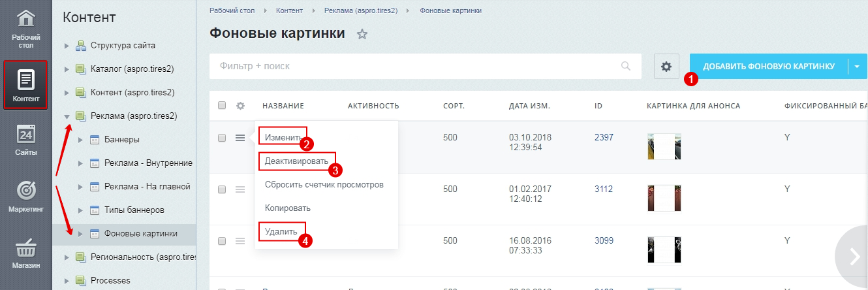Open row actions menu for ID 3112
Viewport: 868px width, 290px height.
click(x=240, y=189)
